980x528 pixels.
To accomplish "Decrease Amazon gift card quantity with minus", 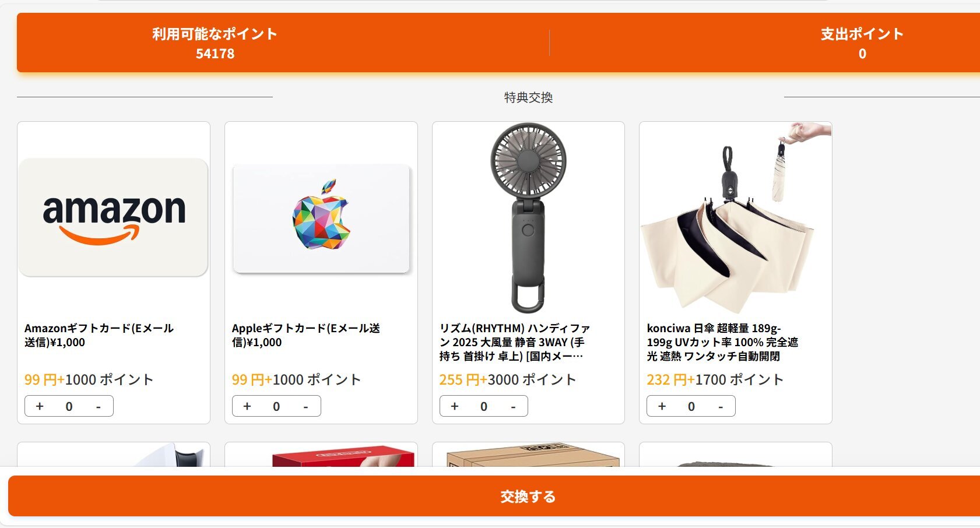I will 98,406.
